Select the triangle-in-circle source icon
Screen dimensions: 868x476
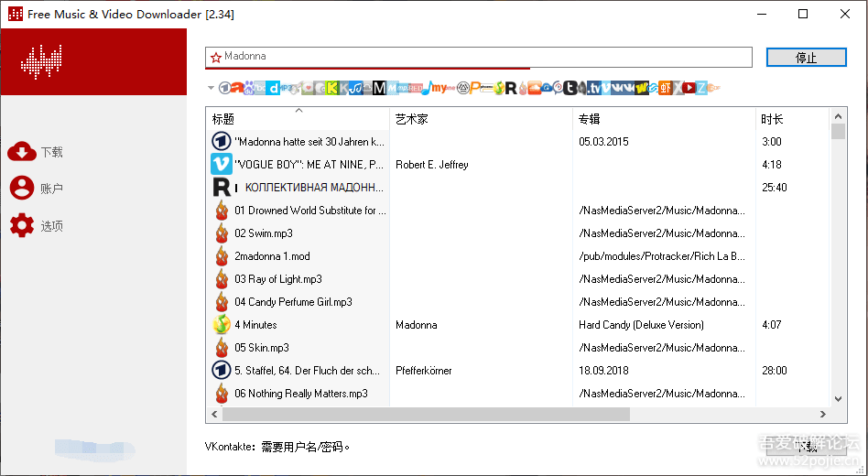[463, 88]
